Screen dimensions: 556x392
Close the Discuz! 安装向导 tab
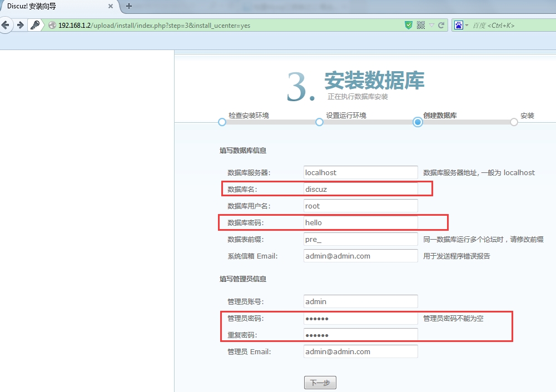click(111, 6)
